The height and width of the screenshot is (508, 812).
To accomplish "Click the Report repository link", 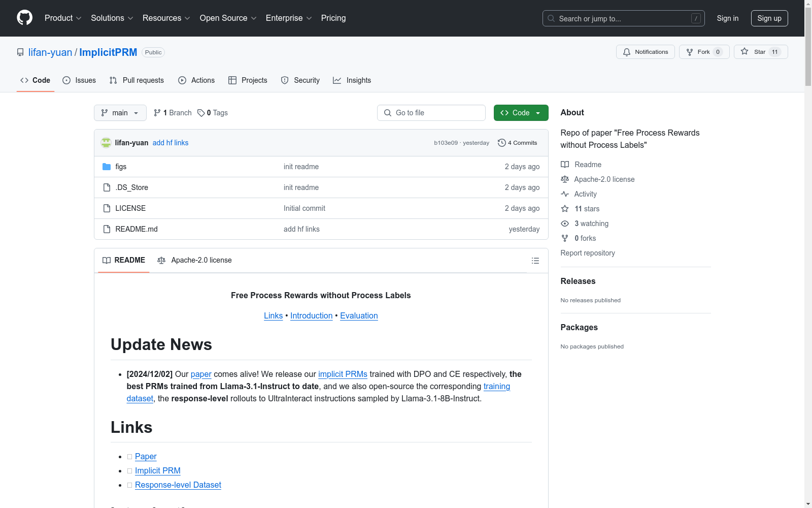I will 588,253.
